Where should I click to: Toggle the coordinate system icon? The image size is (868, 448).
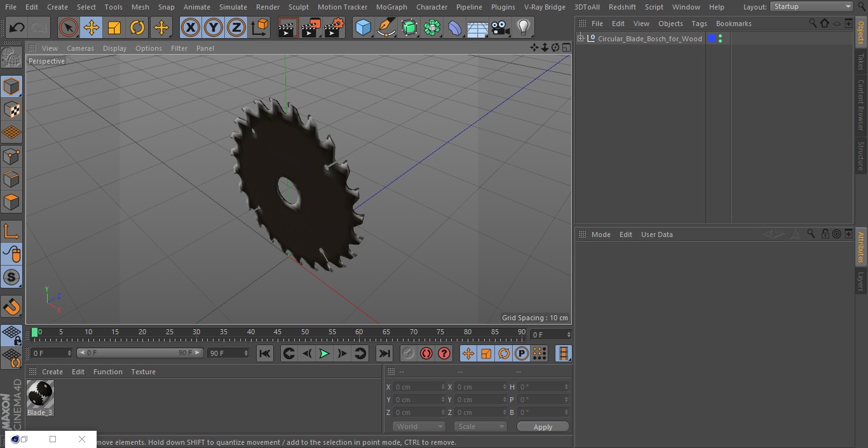[260, 28]
